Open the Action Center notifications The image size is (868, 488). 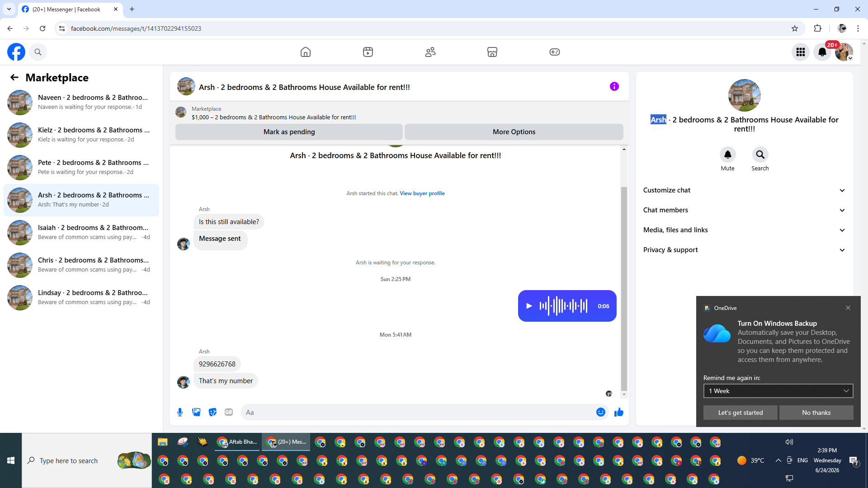854,460
